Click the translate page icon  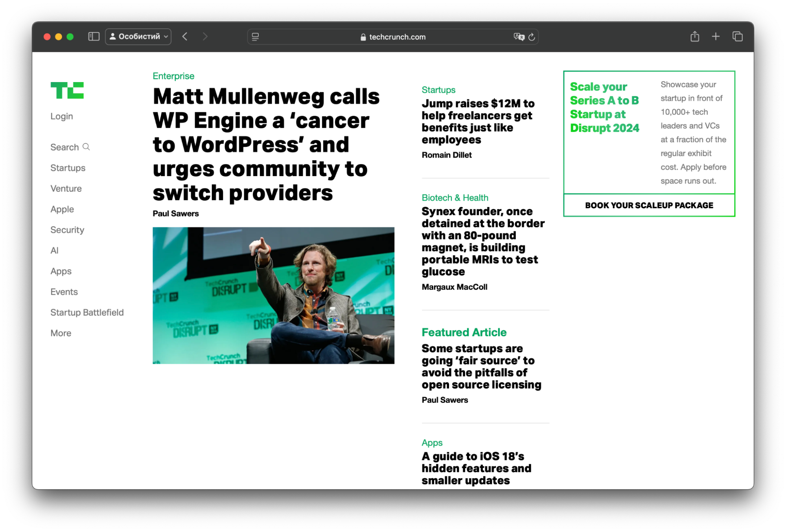519,37
